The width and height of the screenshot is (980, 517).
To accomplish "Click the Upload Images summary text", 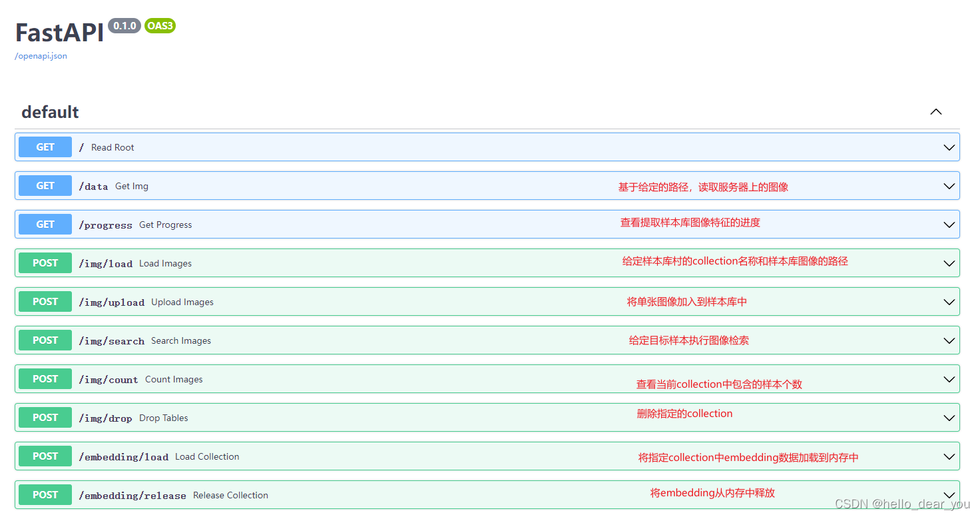I will click(182, 302).
